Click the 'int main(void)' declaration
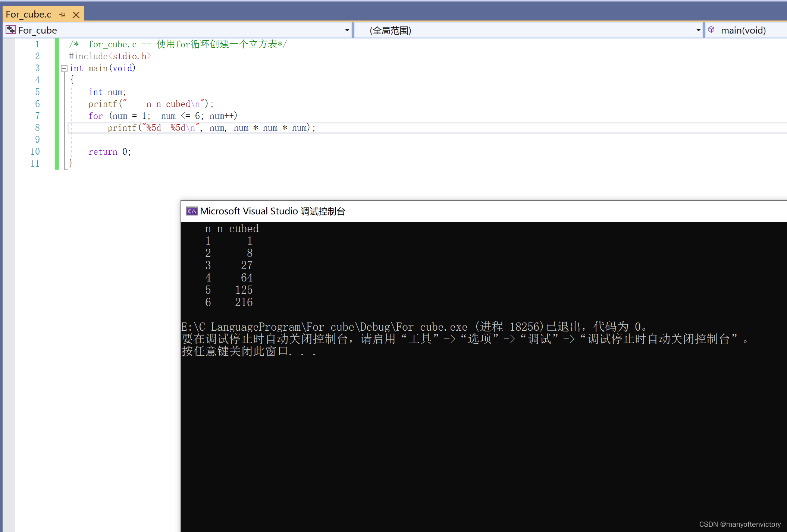 (x=102, y=68)
